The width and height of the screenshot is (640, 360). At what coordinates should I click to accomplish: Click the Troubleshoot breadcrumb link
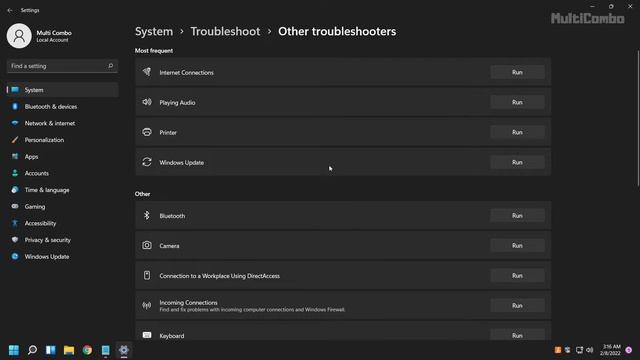(x=225, y=31)
